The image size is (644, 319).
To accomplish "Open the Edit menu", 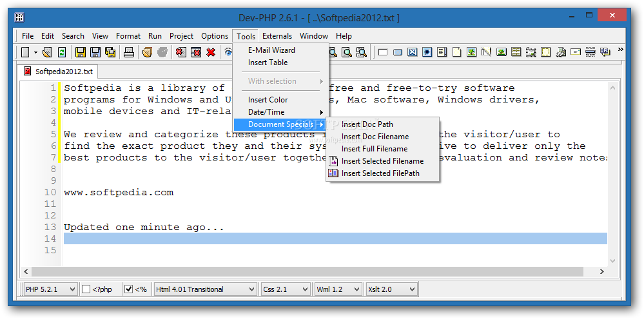I will [48, 36].
